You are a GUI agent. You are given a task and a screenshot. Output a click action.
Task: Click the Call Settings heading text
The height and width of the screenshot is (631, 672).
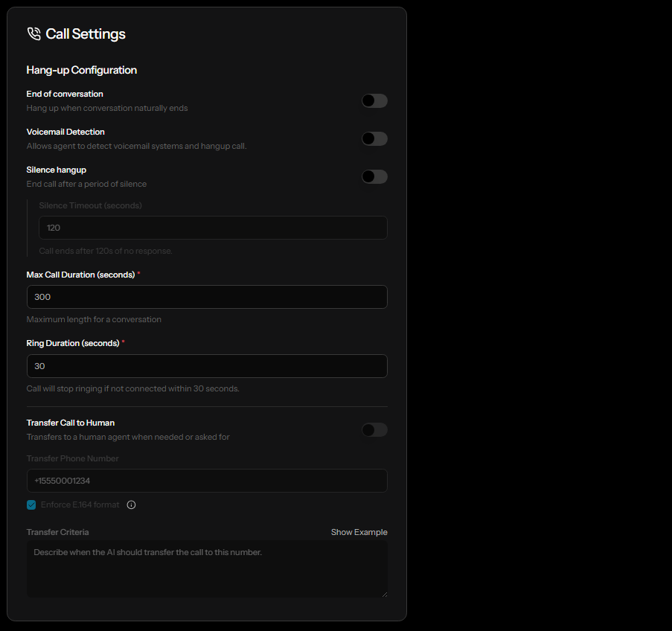(86, 34)
